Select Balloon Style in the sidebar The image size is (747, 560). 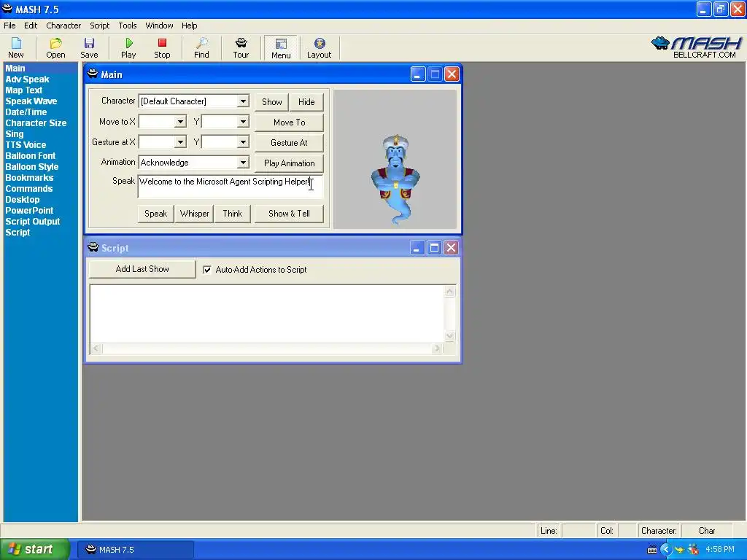[31, 167]
